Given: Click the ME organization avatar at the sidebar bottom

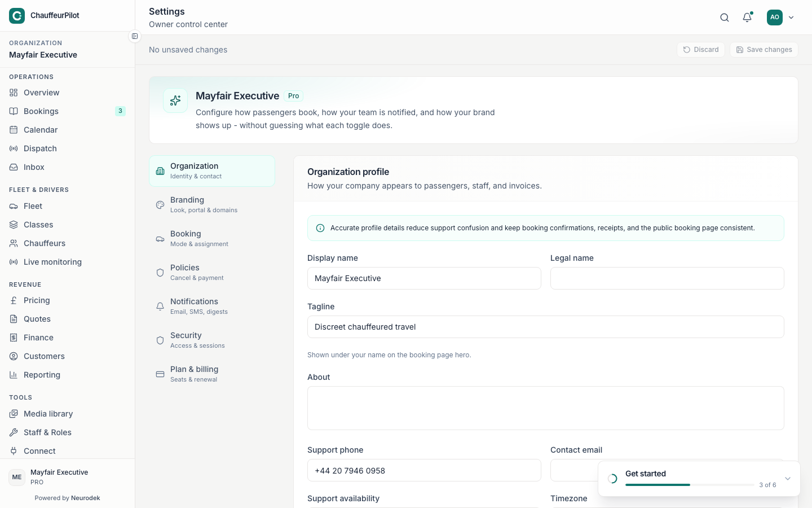Looking at the screenshot, I should 17,477.
